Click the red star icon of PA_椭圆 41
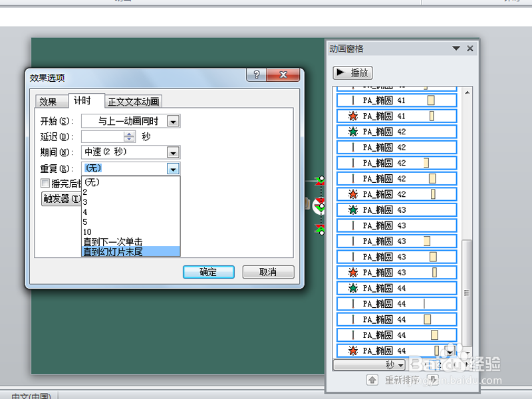Screen dimensions: 532x399 [353, 116]
